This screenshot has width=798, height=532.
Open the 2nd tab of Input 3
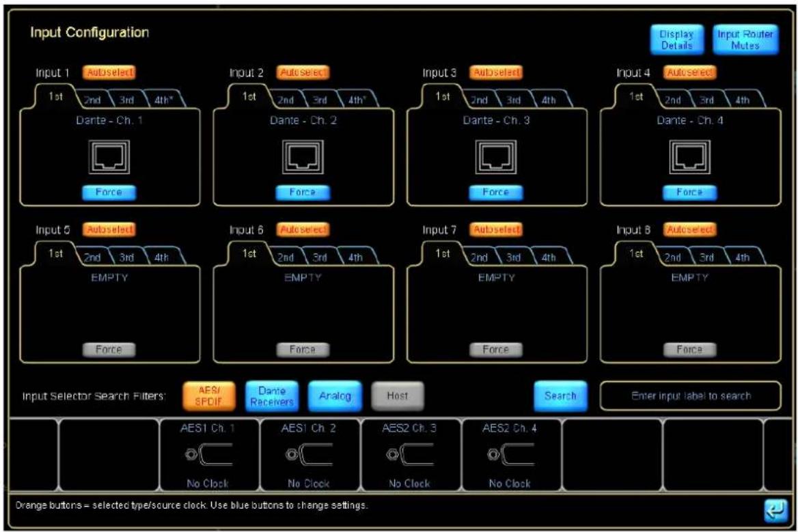click(x=479, y=100)
